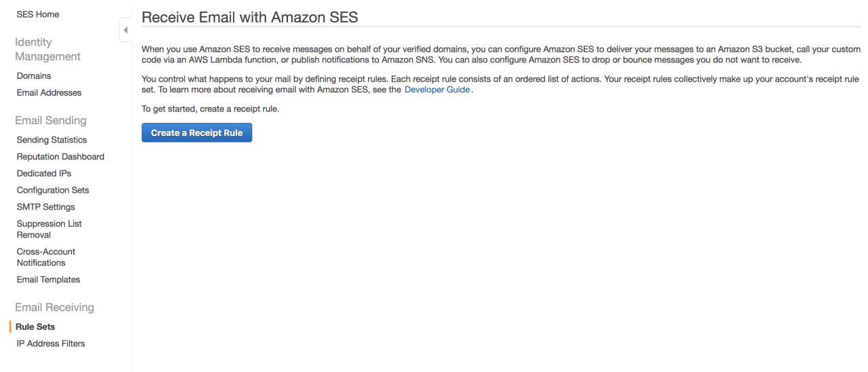
Task: Open Cross-Account Notifications
Action: click(46, 257)
